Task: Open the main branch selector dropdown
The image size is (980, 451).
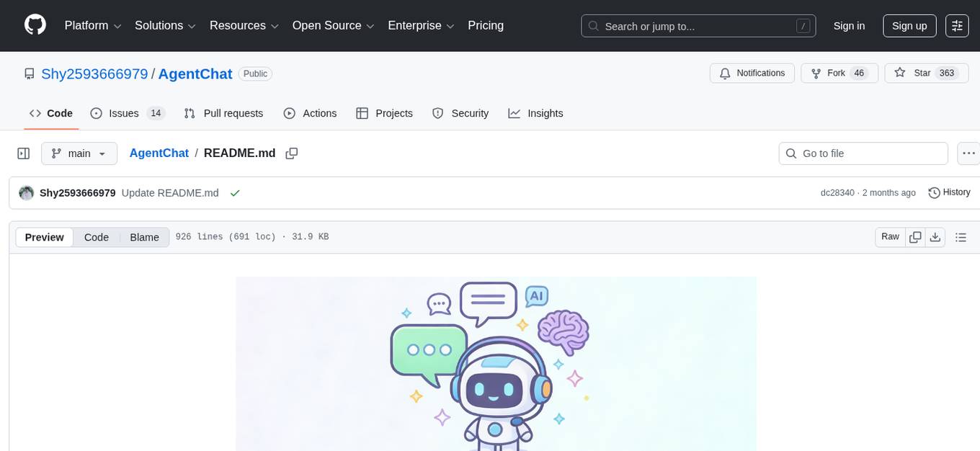Action: pyautogui.click(x=79, y=153)
